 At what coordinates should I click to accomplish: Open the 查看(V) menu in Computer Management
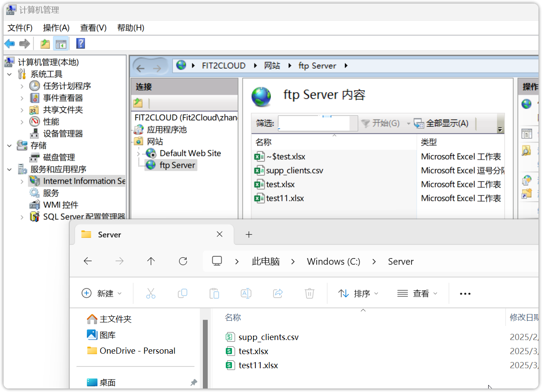[x=92, y=27]
